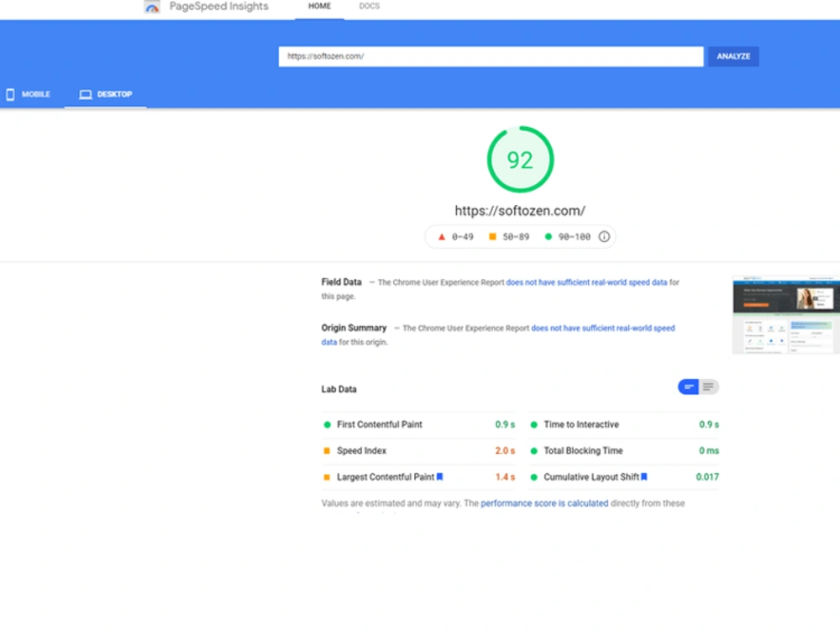Screen dimensions: 840x631
Task: Click the Field Data heading
Action: pyautogui.click(x=341, y=282)
